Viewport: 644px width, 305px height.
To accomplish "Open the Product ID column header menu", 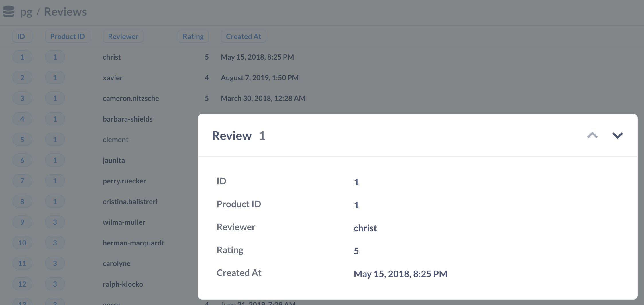I will point(67,36).
